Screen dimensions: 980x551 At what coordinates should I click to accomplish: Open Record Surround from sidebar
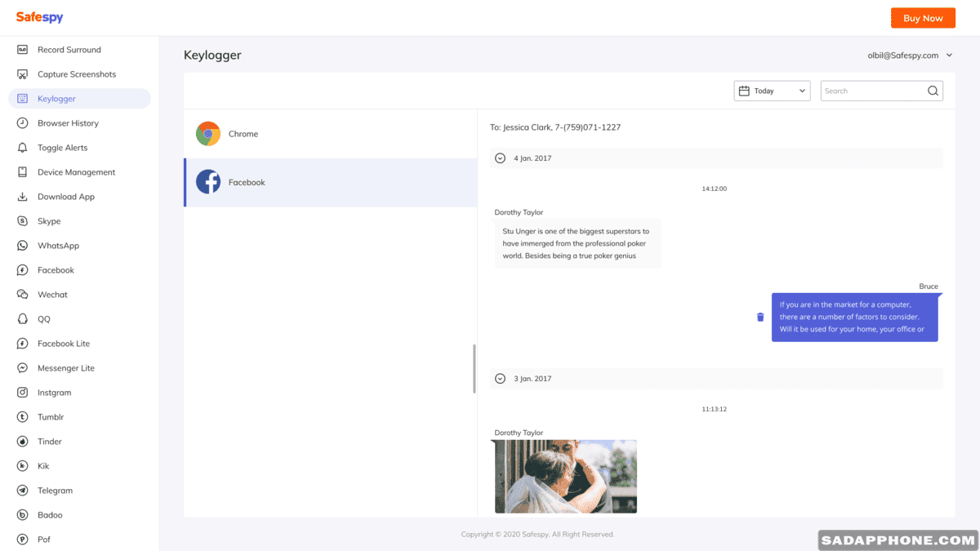coord(69,50)
